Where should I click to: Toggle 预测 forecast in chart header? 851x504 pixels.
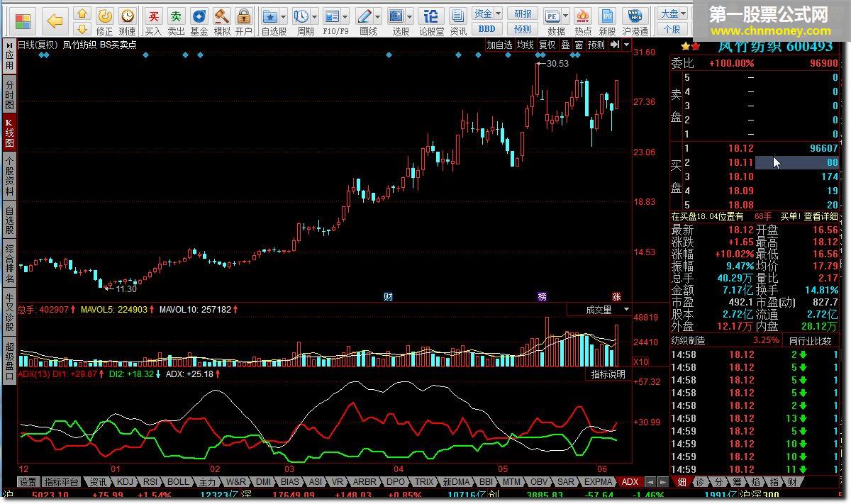point(596,45)
